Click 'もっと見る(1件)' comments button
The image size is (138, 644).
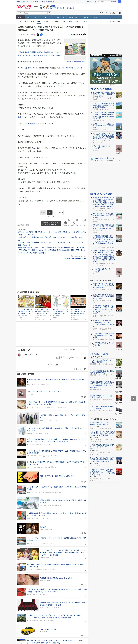[52, 365]
